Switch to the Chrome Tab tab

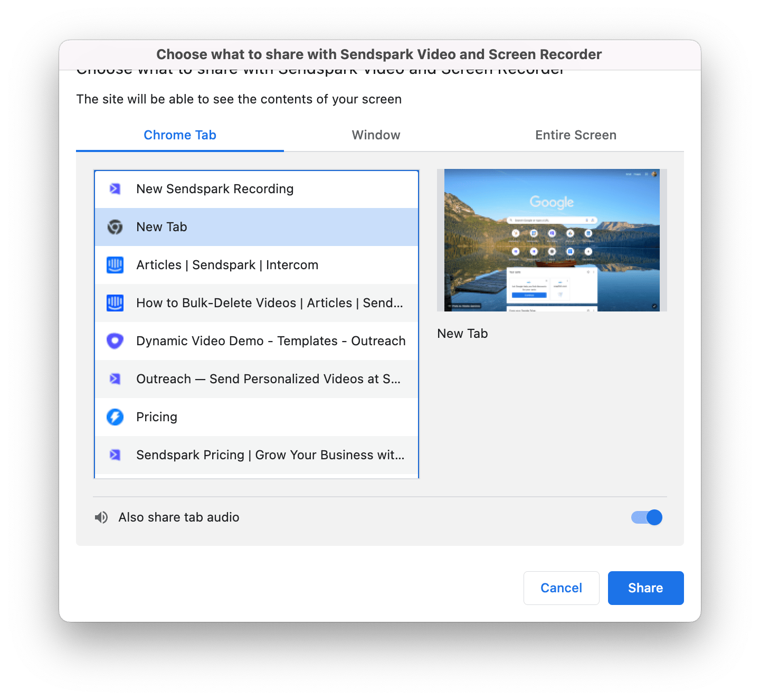[x=180, y=135]
